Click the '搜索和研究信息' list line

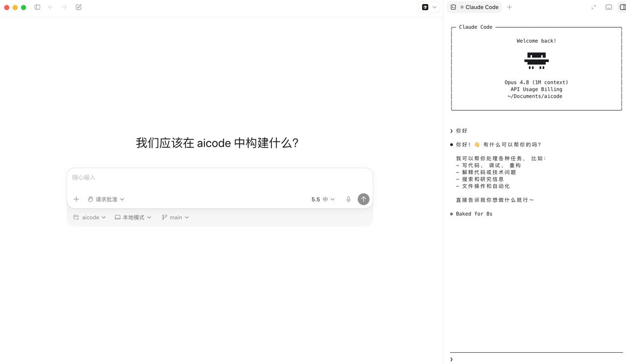[x=480, y=179]
